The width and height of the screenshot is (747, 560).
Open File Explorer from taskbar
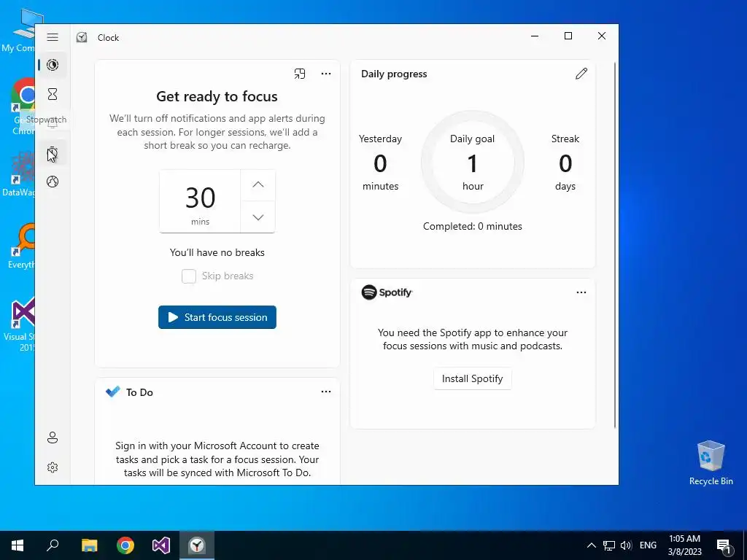coord(89,545)
